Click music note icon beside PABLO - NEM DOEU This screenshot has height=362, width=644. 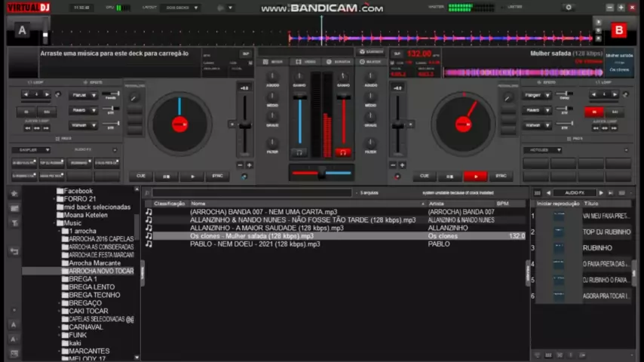[x=149, y=244]
